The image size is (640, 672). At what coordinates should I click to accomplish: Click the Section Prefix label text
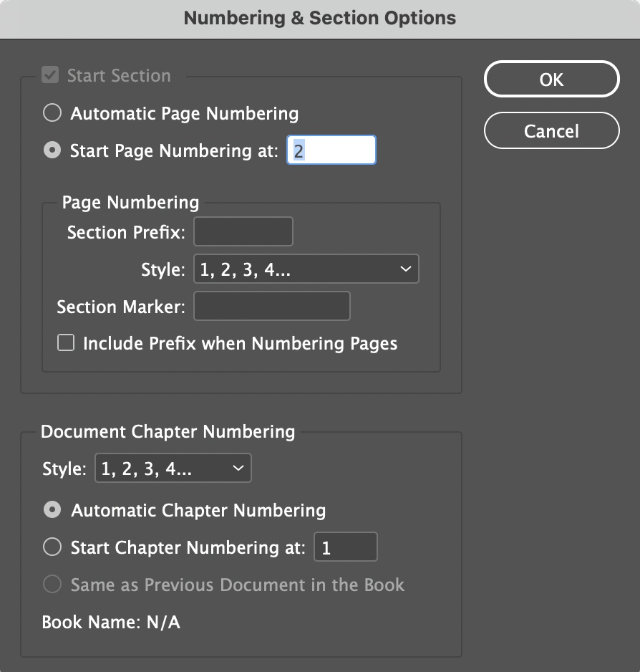(x=126, y=233)
